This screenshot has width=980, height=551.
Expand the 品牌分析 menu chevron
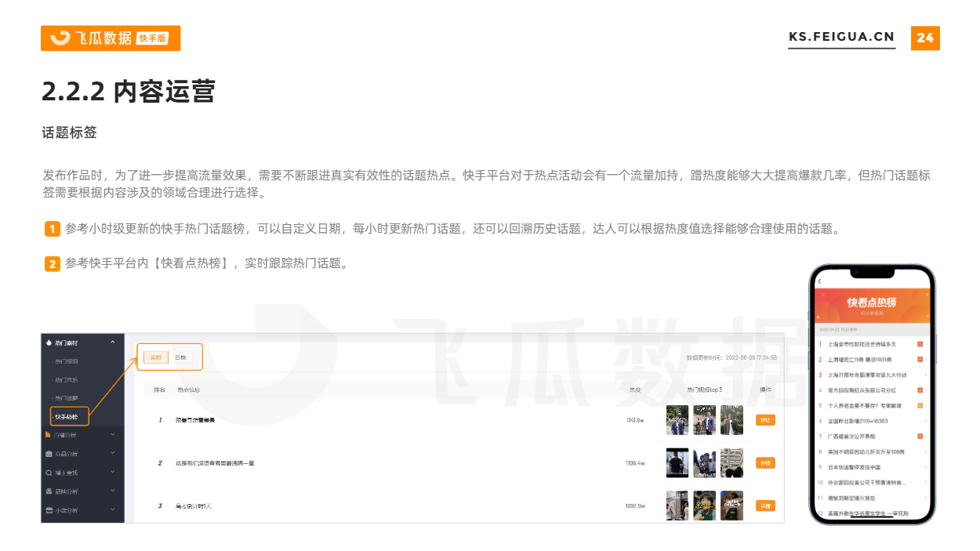[113, 491]
